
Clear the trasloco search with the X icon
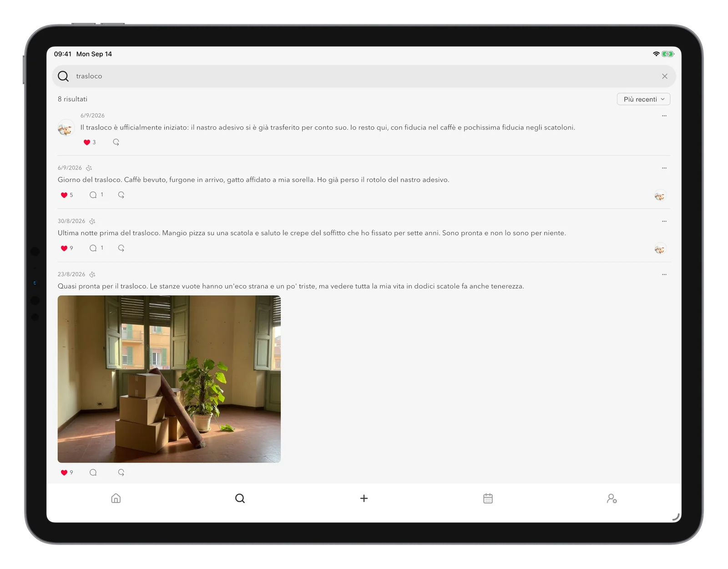pos(664,76)
